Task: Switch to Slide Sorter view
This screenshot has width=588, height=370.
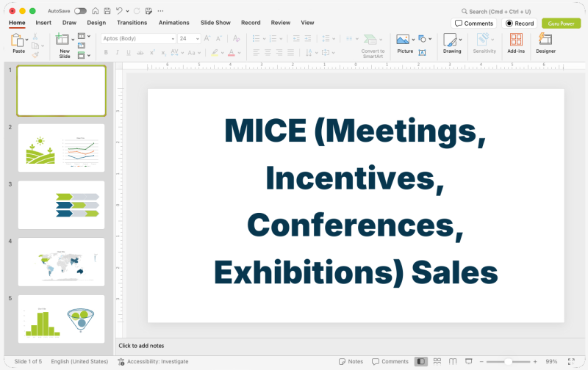Action: tap(437, 361)
